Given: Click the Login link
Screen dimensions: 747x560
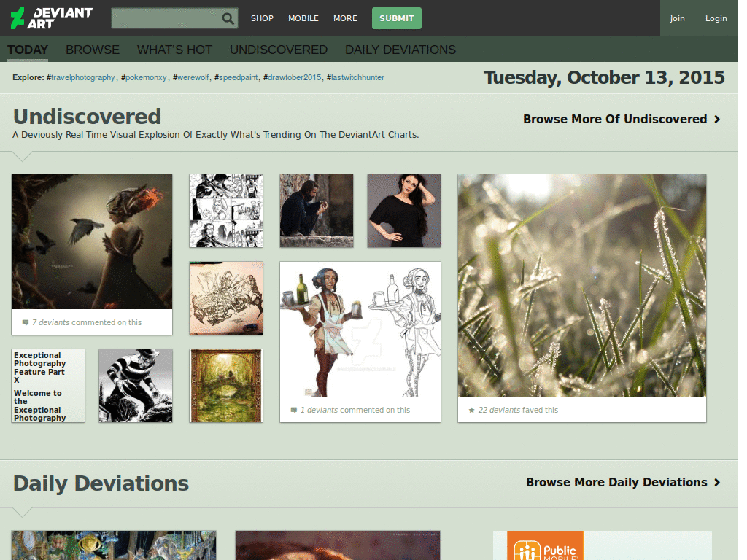Looking at the screenshot, I should pos(716,18).
